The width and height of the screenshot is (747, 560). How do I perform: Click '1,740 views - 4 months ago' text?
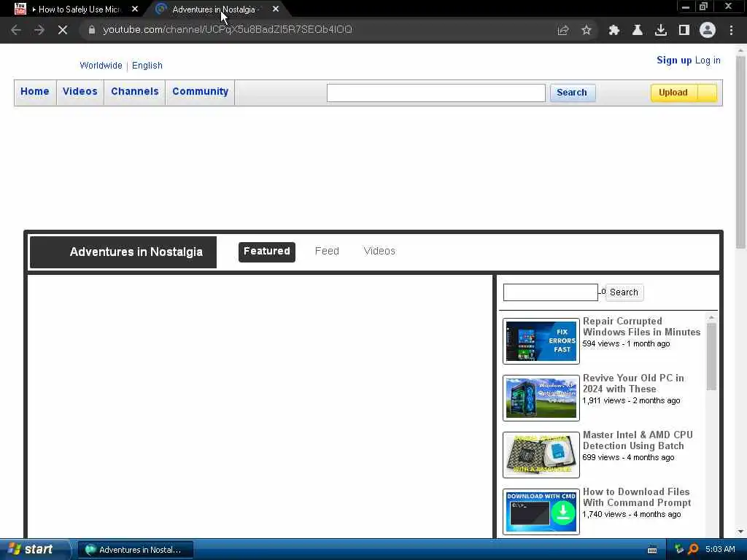coord(632,515)
